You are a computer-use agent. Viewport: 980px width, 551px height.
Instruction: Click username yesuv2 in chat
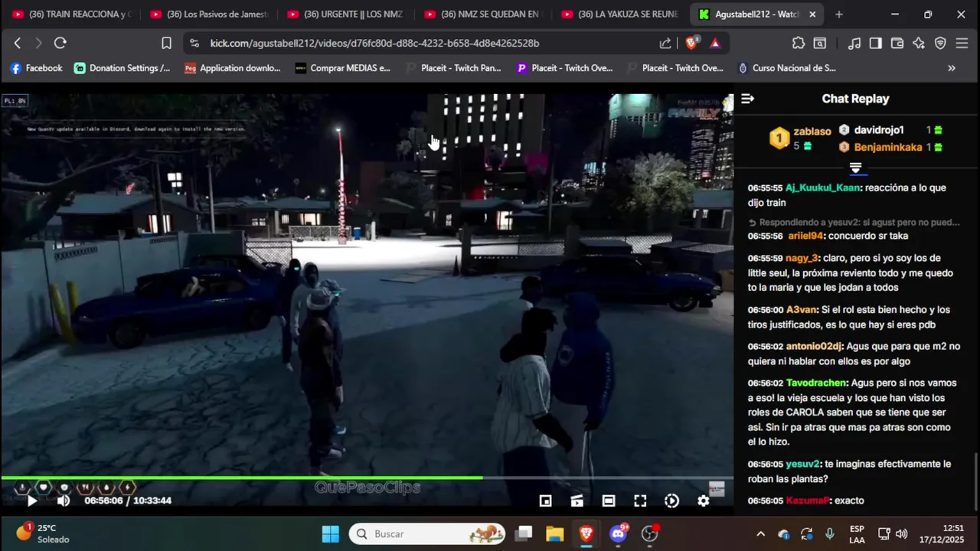coord(802,464)
